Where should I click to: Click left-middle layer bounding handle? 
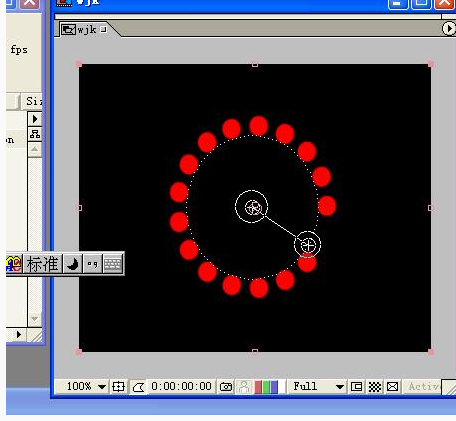coord(80,208)
